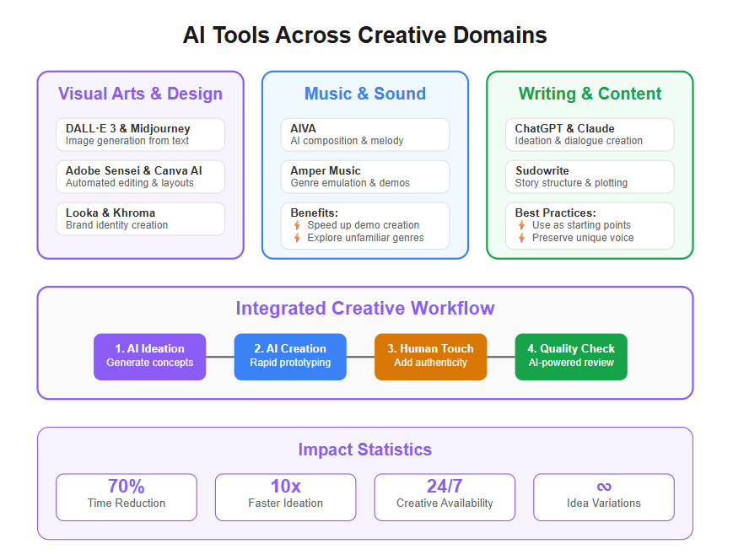This screenshot has width=733, height=560.
Task: Click the Writing & Content heading
Action: pyautogui.click(x=590, y=94)
